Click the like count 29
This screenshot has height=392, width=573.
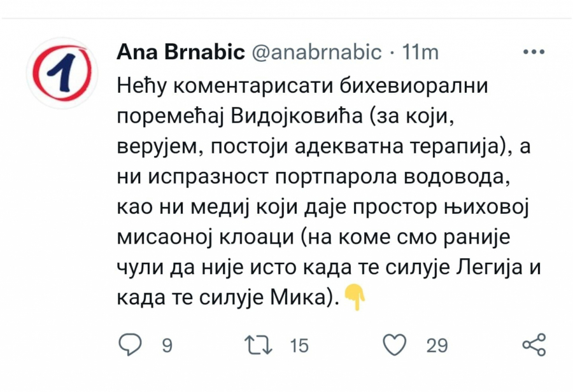pyautogui.click(x=437, y=346)
